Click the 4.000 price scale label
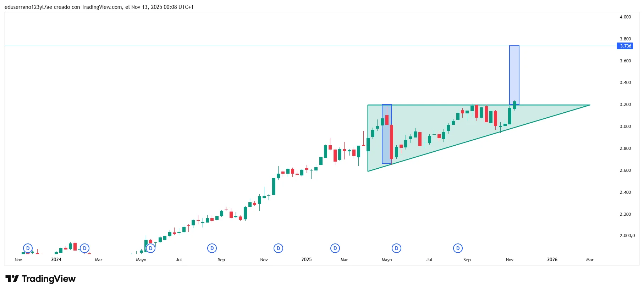Viewport: 644px width, 292px height. pyautogui.click(x=625, y=17)
